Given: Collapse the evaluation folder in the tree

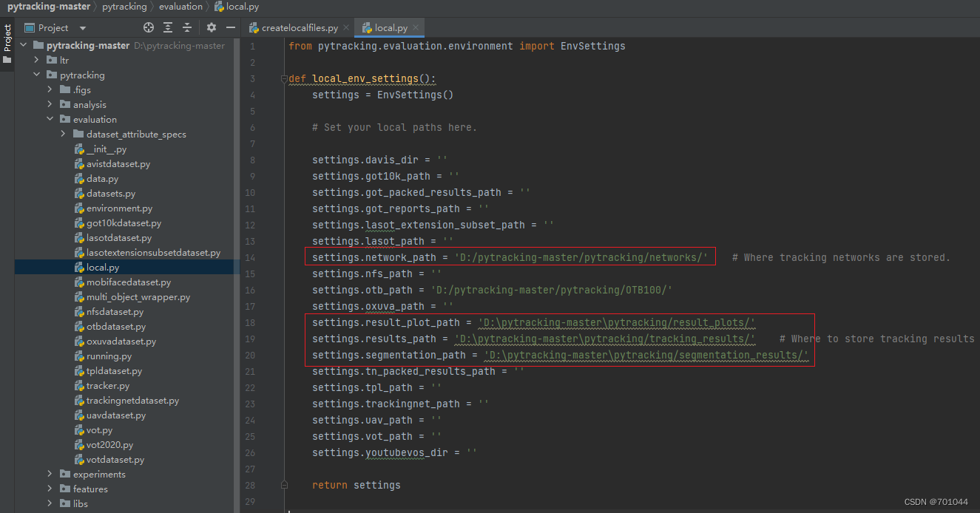Looking at the screenshot, I should [x=50, y=119].
